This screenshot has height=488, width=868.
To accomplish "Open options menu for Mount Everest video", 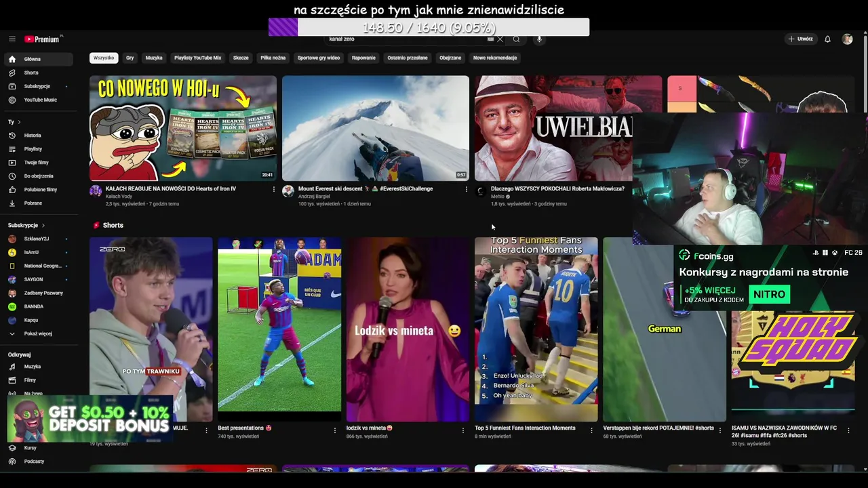I will [467, 189].
